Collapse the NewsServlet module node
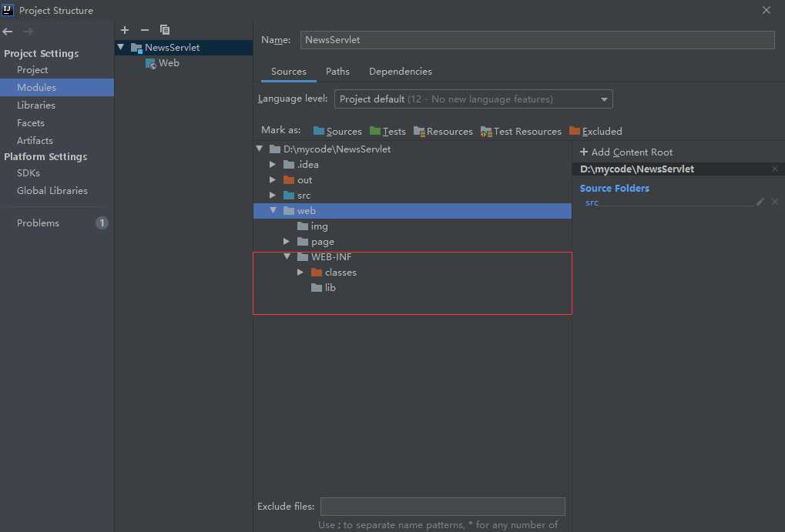This screenshot has height=532, width=785. [x=121, y=47]
